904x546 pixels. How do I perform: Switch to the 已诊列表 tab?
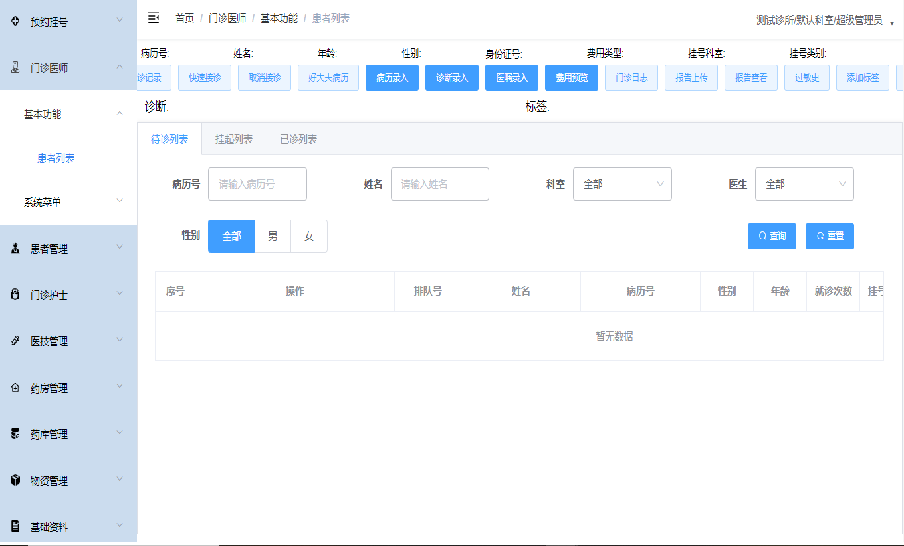(x=298, y=140)
